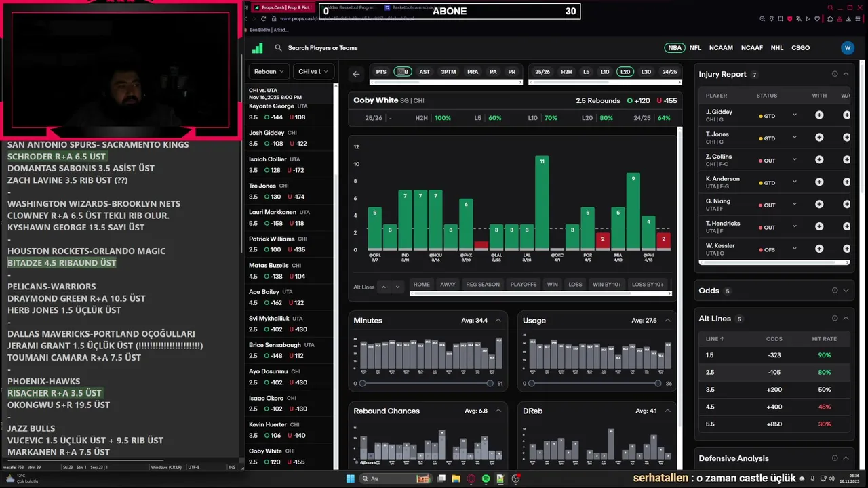Viewport: 868px width, 488px height.
Task: Select the NFL league tab
Action: 695,48
